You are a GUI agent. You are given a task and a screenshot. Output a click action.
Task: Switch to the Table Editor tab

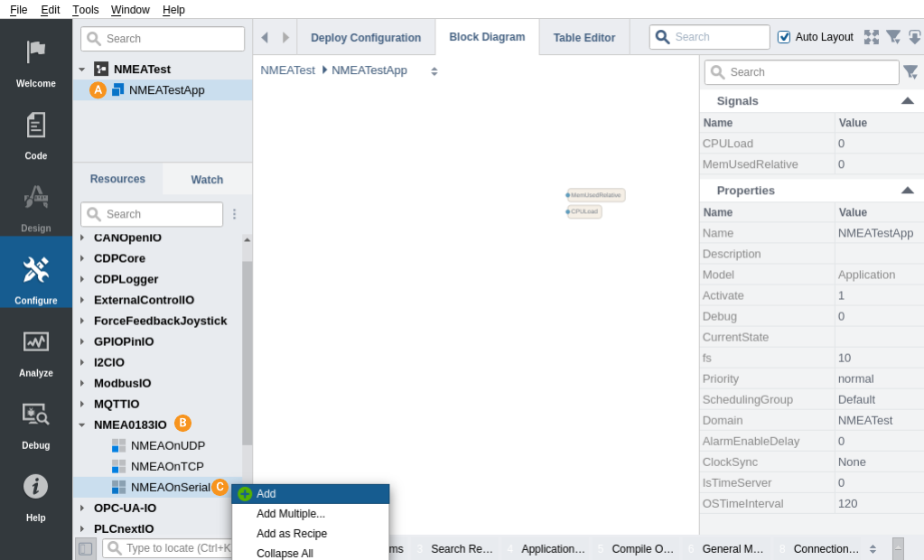[583, 38]
